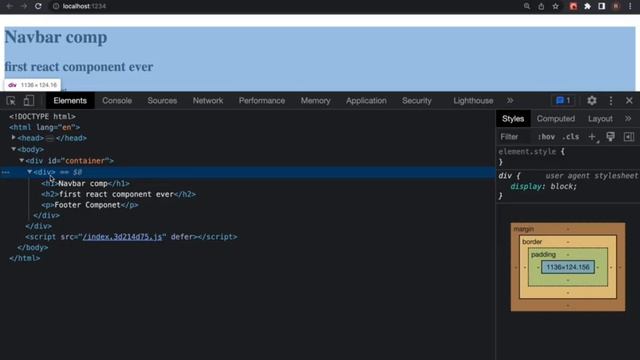Image resolution: width=640 pixels, height=360 pixels.
Task: Select the closing body tag row
Action: point(32,247)
